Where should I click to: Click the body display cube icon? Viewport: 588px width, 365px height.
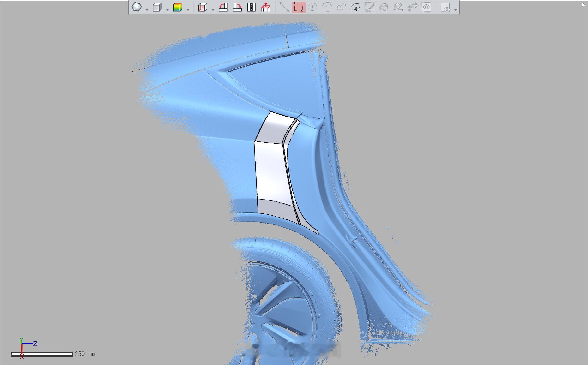157,7
